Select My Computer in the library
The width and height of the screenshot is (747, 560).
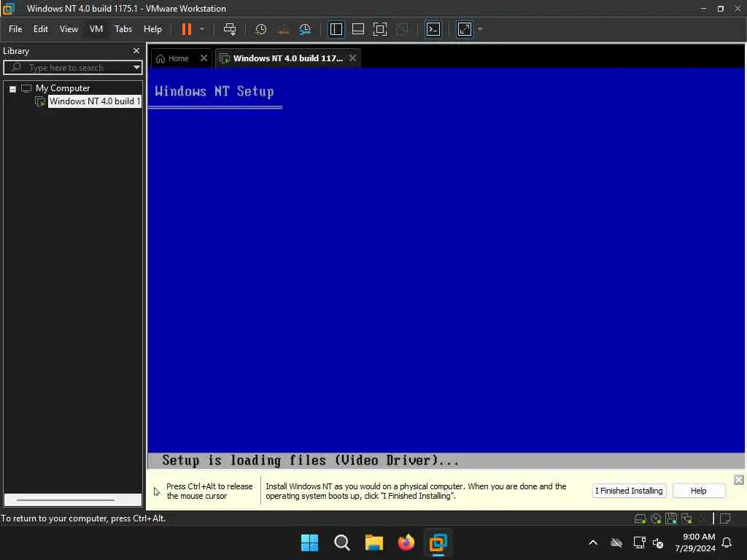click(63, 88)
